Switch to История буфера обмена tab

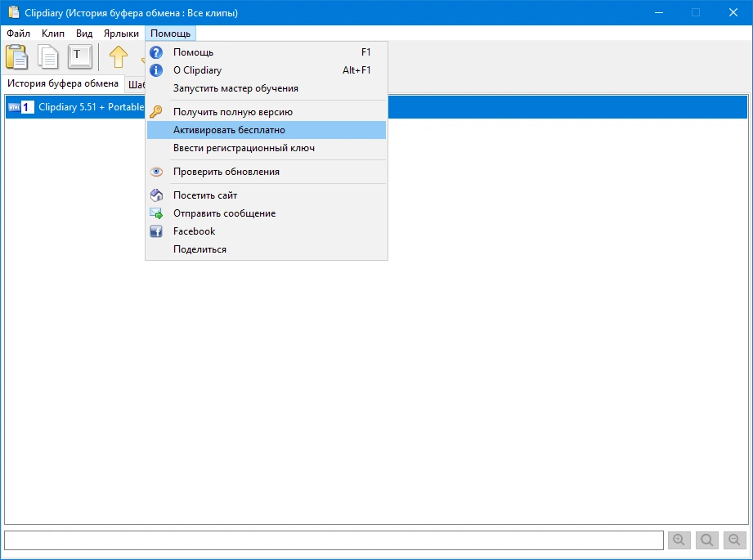click(63, 83)
